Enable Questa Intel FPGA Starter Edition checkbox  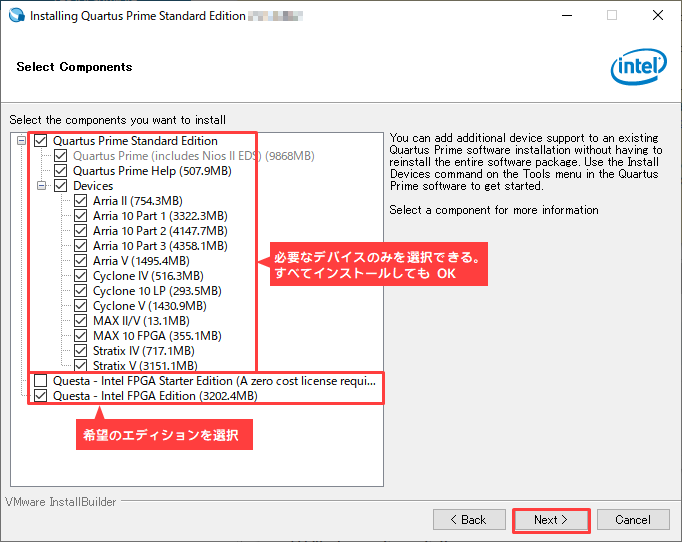pyautogui.click(x=40, y=381)
